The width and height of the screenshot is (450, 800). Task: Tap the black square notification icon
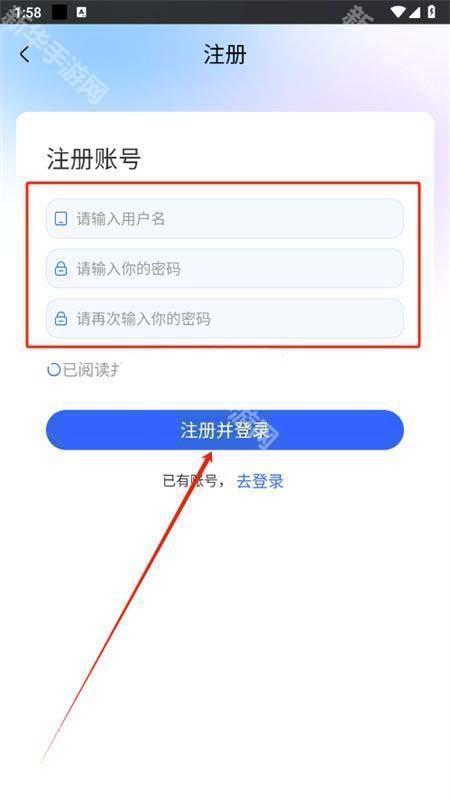click(59, 12)
